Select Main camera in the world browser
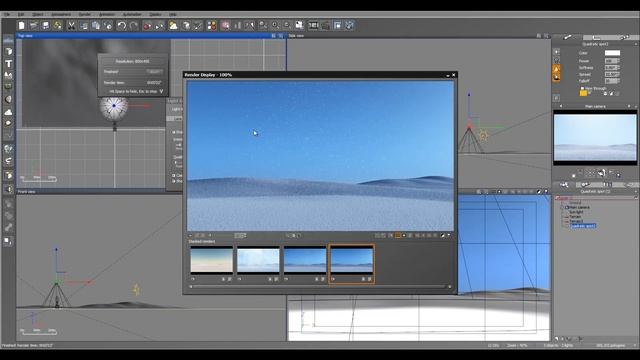Image resolution: width=640 pixels, height=360 pixels. click(x=579, y=207)
